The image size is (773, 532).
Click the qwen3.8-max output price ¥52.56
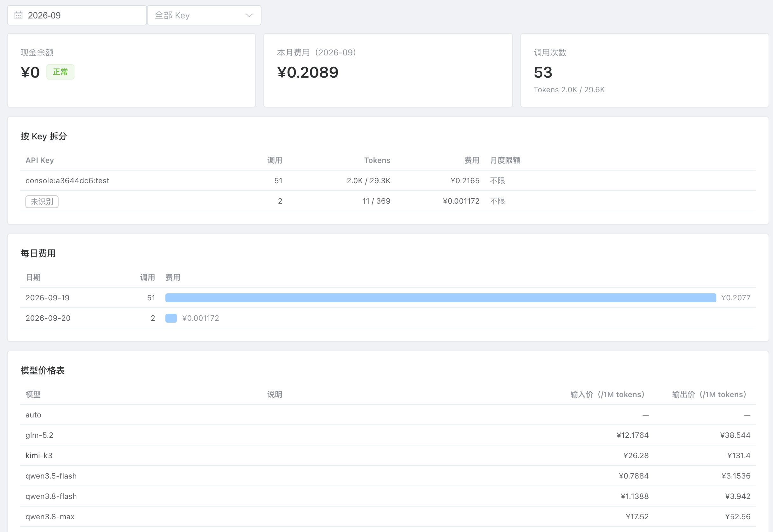(x=738, y=516)
